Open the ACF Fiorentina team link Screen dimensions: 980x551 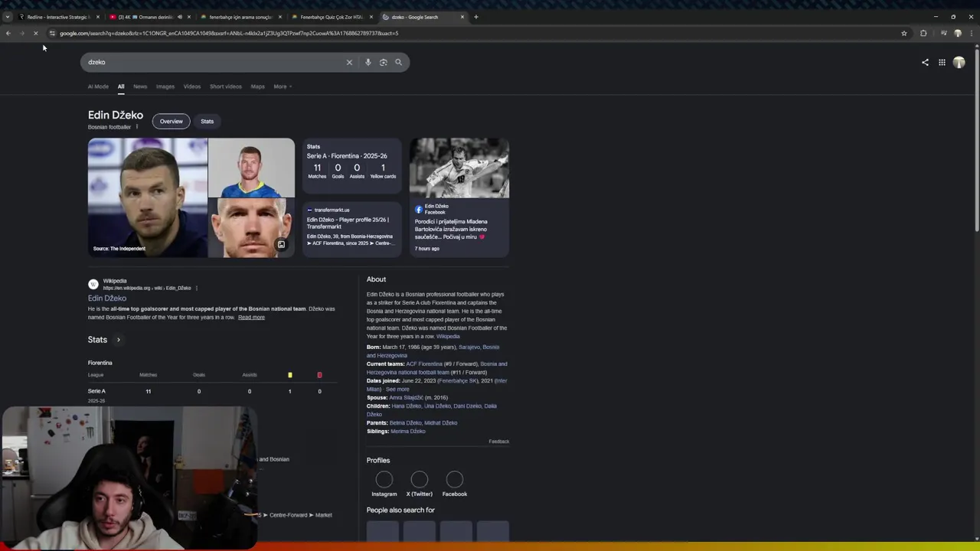coord(424,364)
